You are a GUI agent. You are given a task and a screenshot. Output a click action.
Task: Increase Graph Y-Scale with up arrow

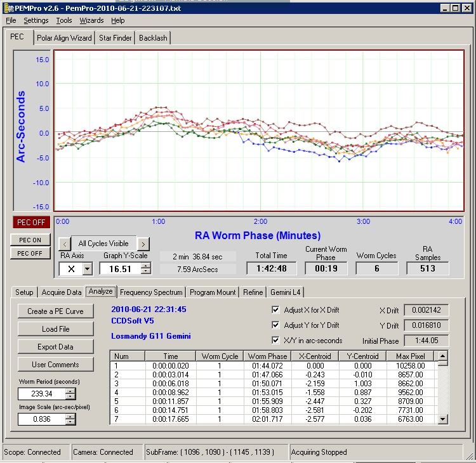pyautogui.click(x=146, y=266)
